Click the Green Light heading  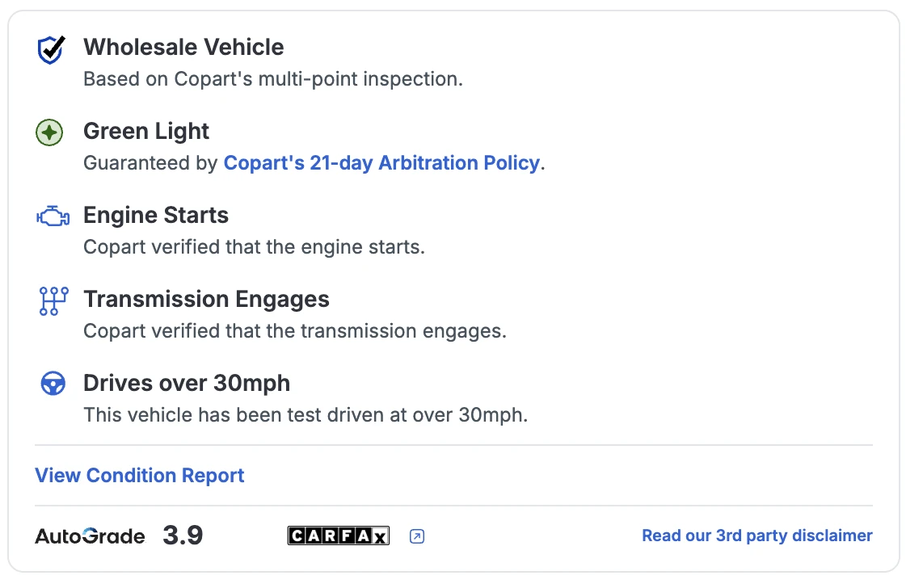click(146, 131)
